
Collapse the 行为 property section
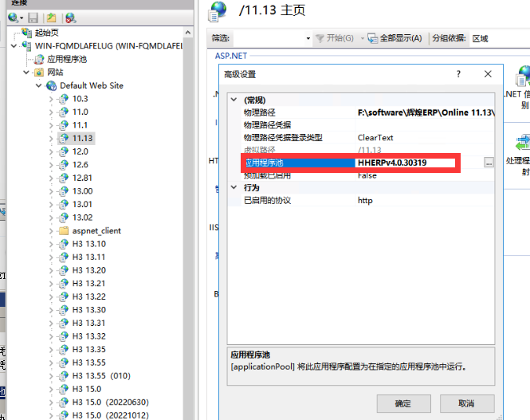point(233,187)
